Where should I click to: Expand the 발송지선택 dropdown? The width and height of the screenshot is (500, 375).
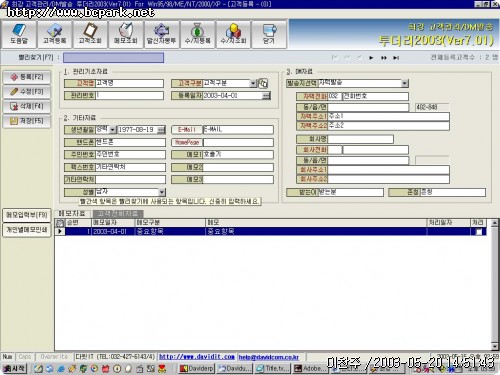click(405, 83)
